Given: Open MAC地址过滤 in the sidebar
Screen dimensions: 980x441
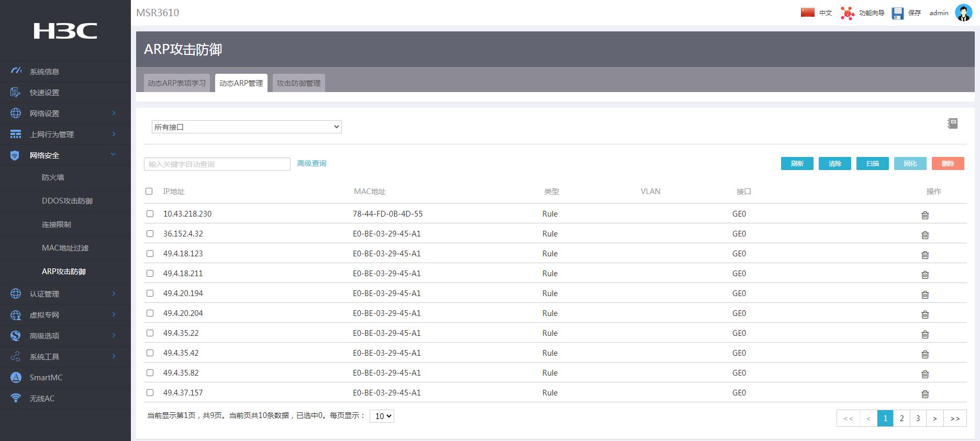Looking at the screenshot, I should (65, 248).
